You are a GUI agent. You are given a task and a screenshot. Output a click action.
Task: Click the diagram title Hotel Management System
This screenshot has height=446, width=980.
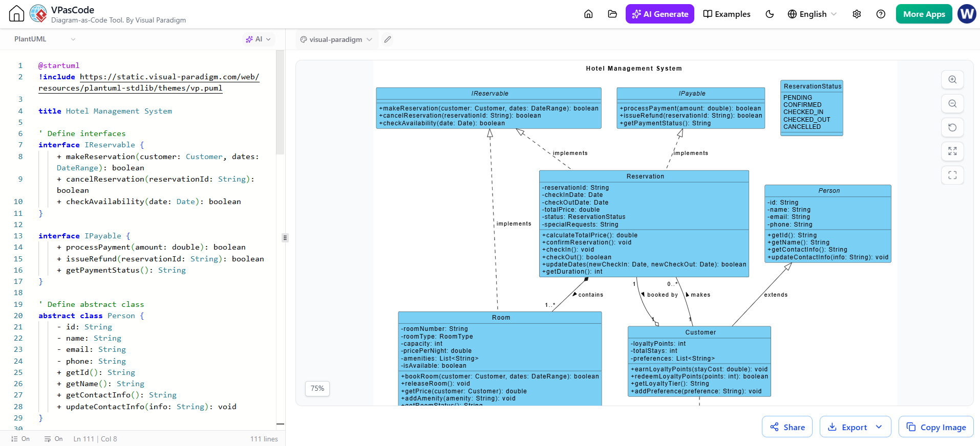(634, 69)
